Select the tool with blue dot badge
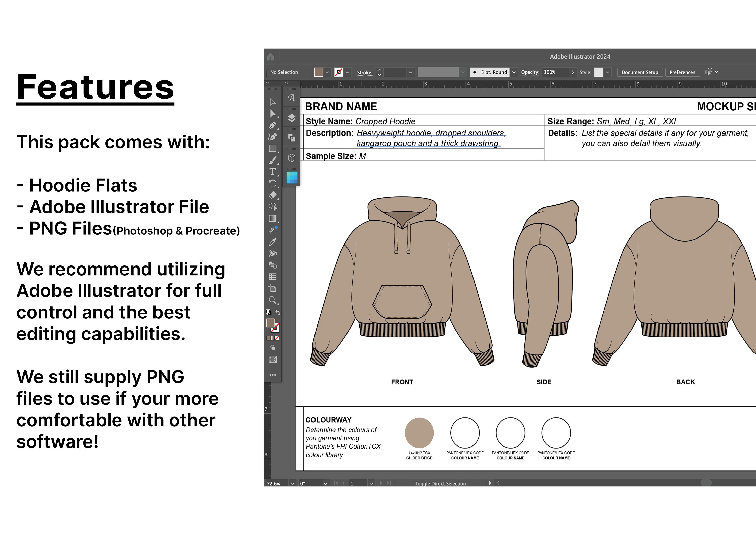 (x=273, y=230)
